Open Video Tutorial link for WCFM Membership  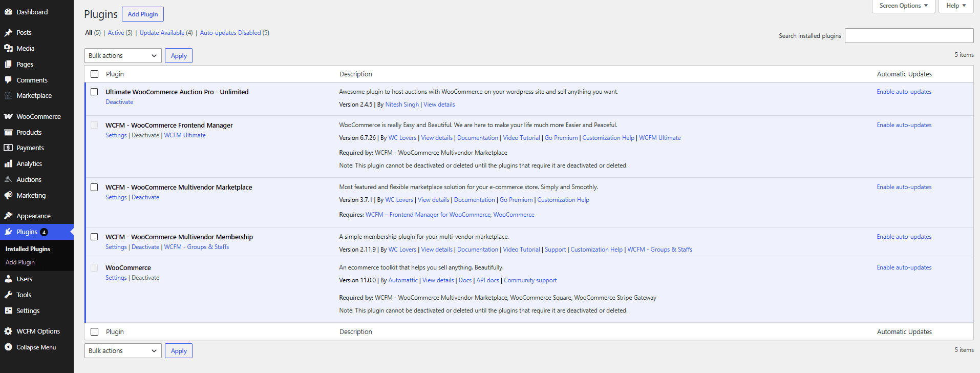click(521, 250)
